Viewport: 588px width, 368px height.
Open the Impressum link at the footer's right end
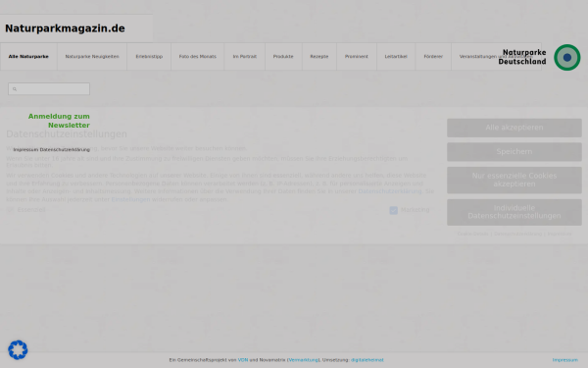pos(564,360)
